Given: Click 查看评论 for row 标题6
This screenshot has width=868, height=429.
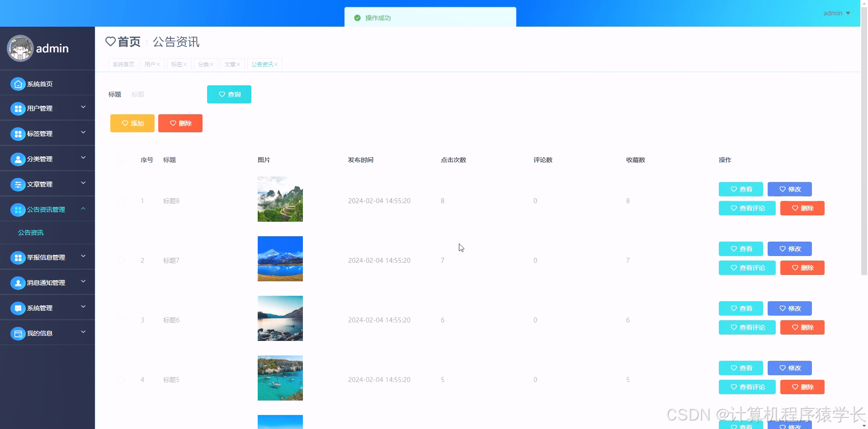Looking at the screenshot, I should click(747, 327).
